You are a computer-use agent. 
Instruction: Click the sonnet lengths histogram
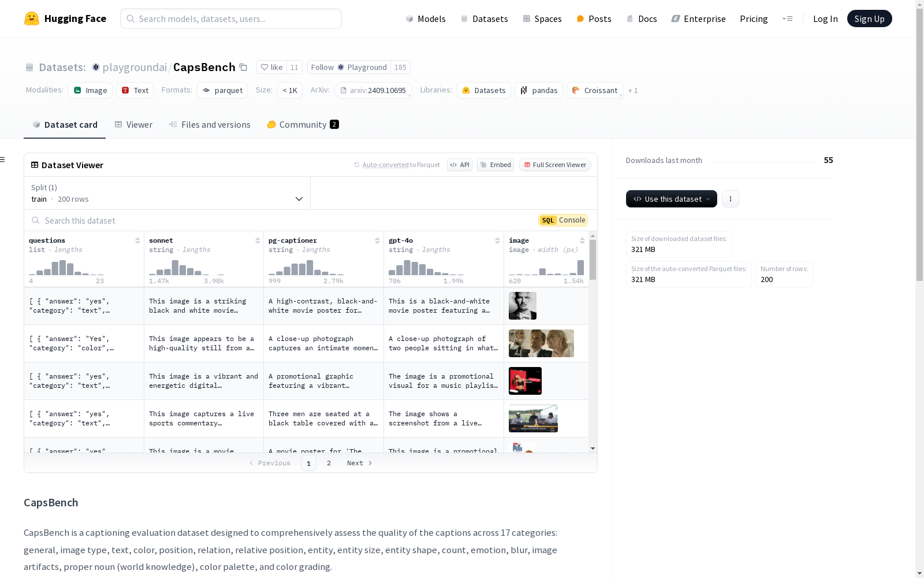click(187, 268)
